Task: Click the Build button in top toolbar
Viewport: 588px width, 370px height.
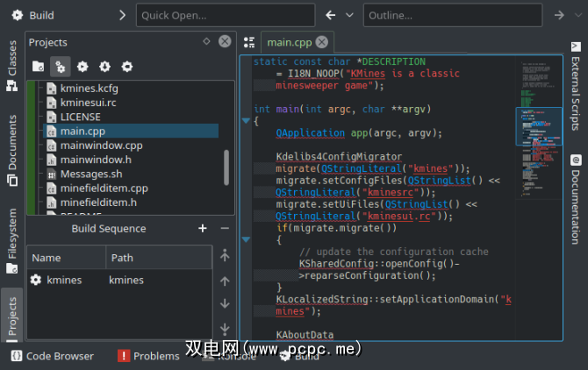Action: (x=32, y=15)
